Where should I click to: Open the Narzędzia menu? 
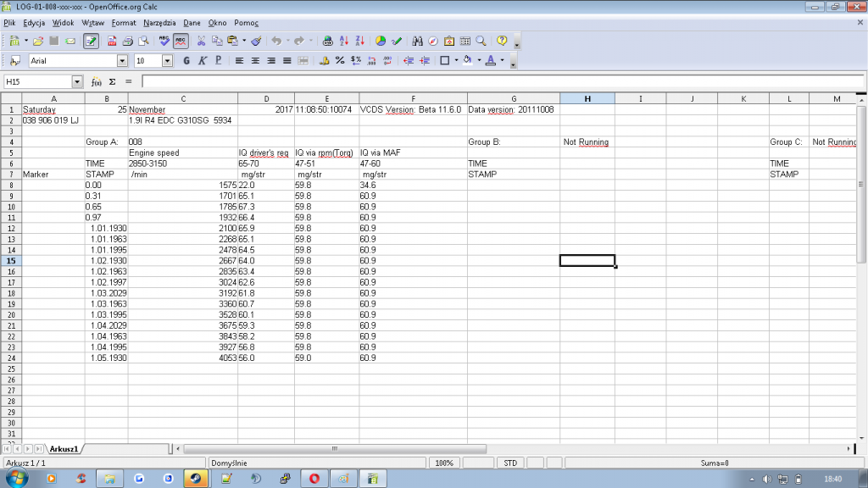point(159,23)
